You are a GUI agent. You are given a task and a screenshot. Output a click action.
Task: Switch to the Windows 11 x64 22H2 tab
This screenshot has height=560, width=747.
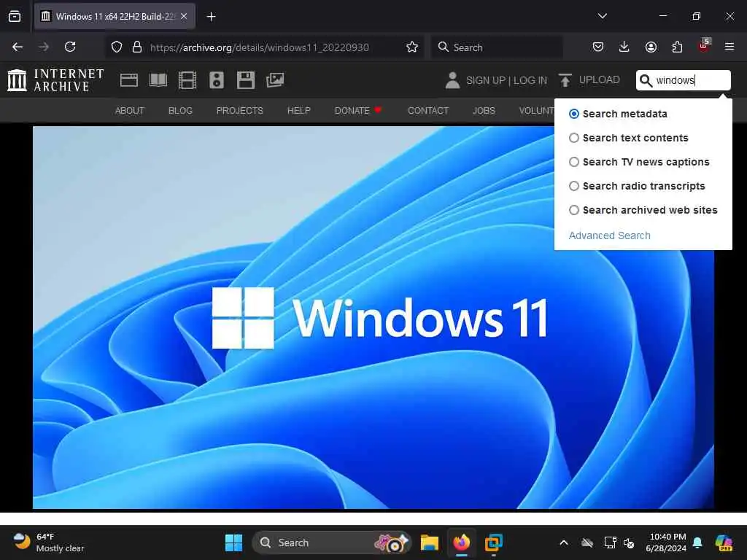point(115,16)
